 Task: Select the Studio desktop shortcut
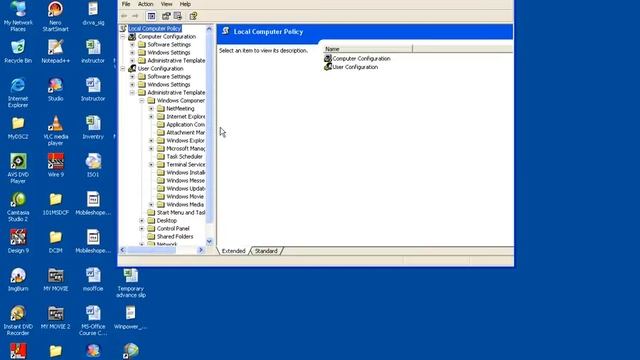[56, 89]
